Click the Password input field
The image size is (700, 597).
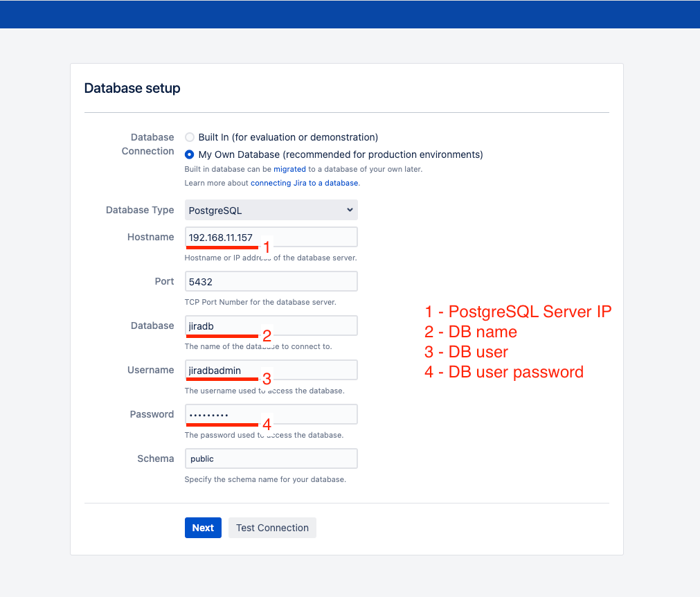271,414
